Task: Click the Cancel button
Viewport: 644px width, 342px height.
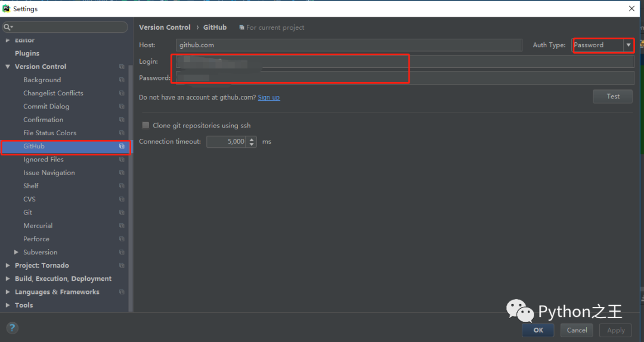Action: 577,330
